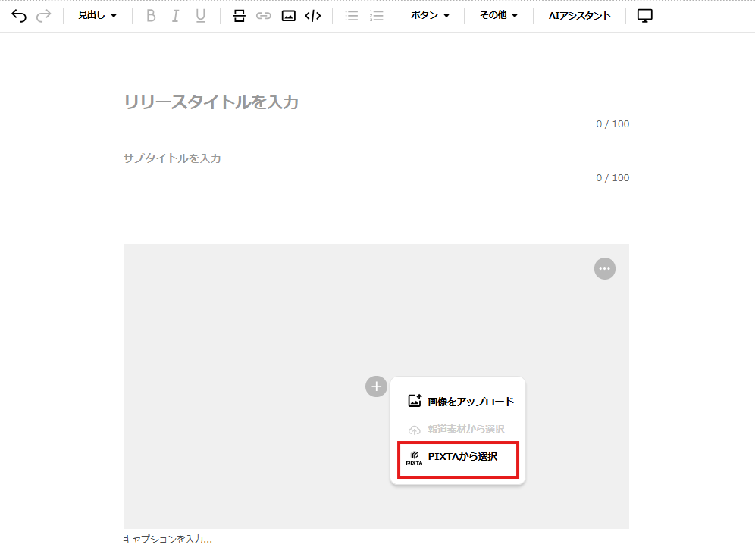Viewport: 755px width, 560px height.
Task: Switch to desktop preview mode
Action: click(x=645, y=16)
